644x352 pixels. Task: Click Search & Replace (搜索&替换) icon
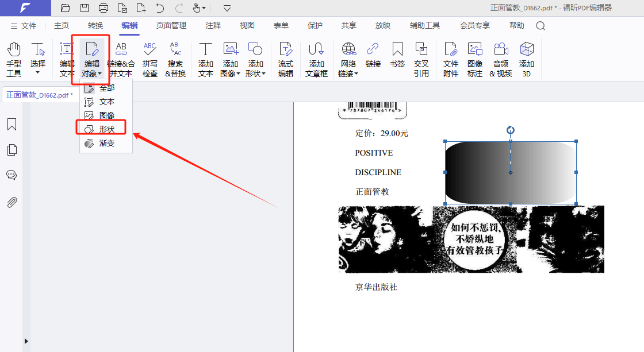click(x=175, y=59)
